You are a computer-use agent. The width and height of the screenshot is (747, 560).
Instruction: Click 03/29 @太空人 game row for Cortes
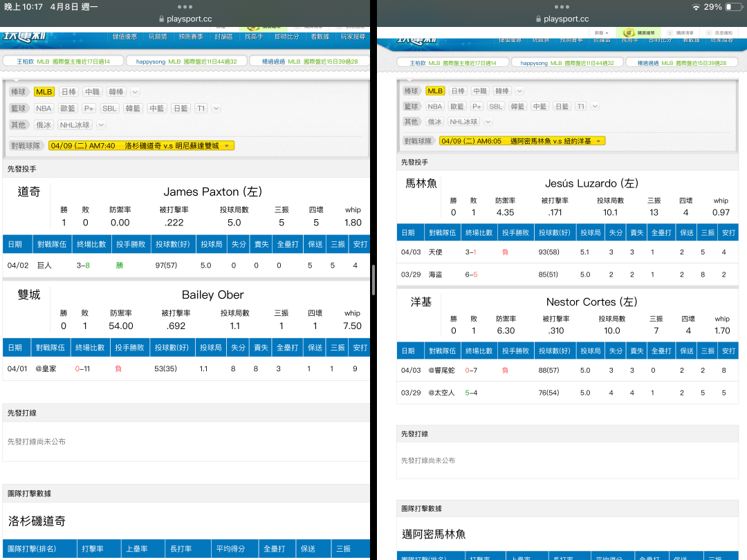coord(567,393)
